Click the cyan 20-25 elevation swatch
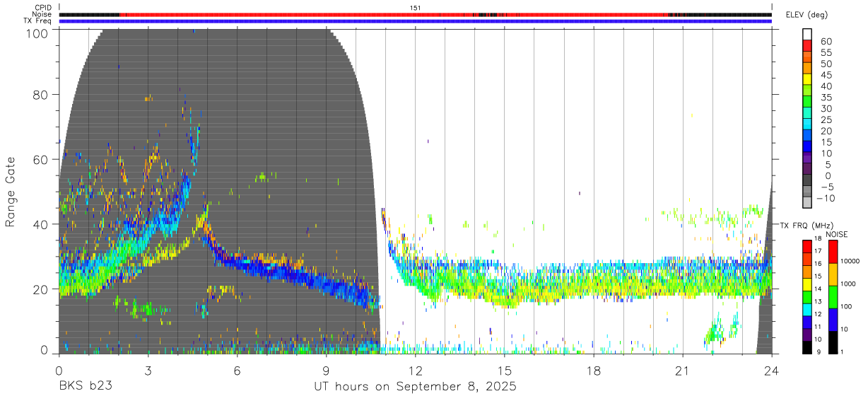This screenshot has height=401, width=868. click(x=807, y=124)
